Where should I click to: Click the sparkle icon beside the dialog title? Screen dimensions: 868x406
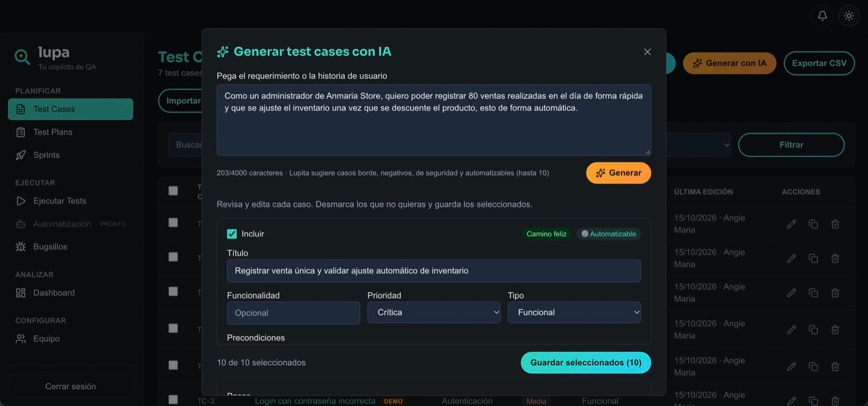click(222, 51)
